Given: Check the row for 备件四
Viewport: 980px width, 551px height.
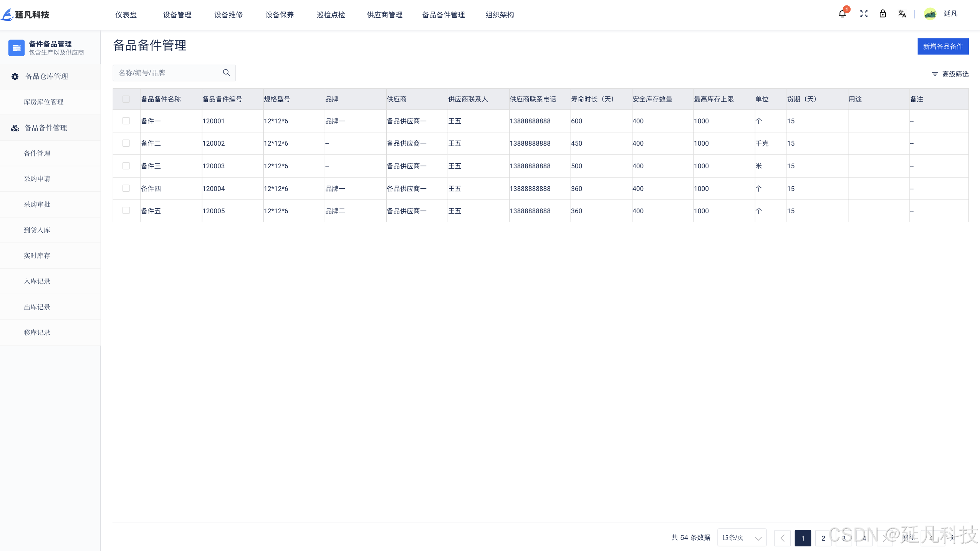Looking at the screenshot, I should (x=126, y=188).
